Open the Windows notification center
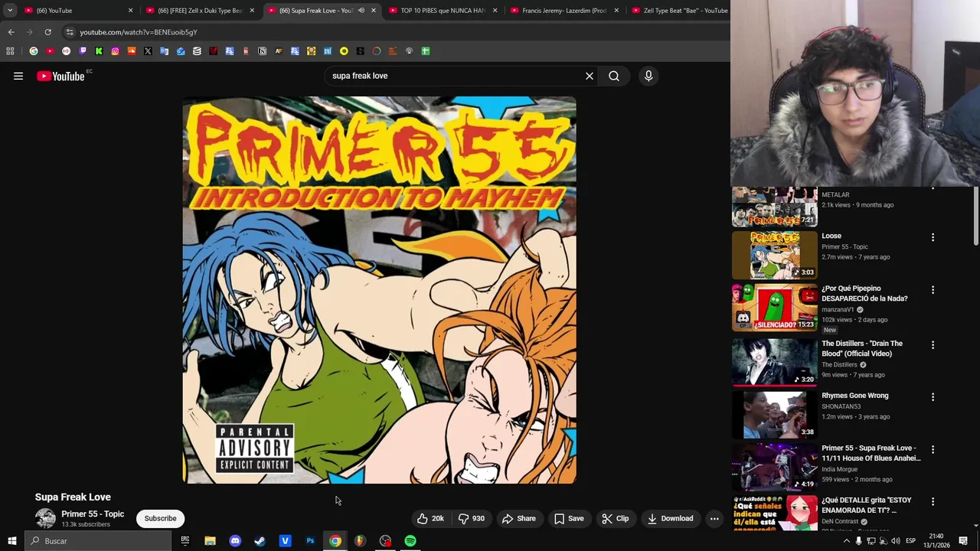This screenshot has height=551, width=980. (x=963, y=541)
